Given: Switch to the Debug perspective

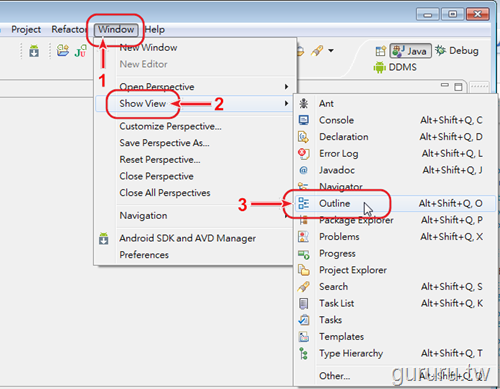Looking at the screenshot, I should tap(457, 51).
